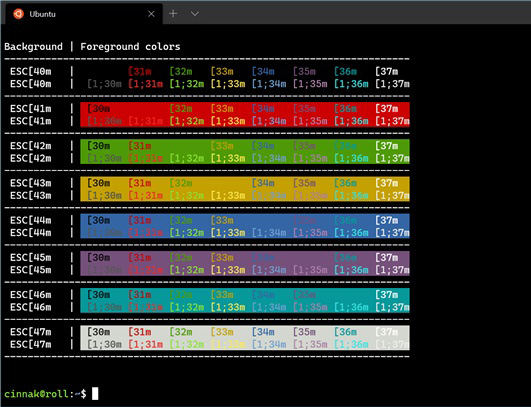Screen dimensions: 531x407
Task: Click [30m on the blue background
Action: click(99, 221)
